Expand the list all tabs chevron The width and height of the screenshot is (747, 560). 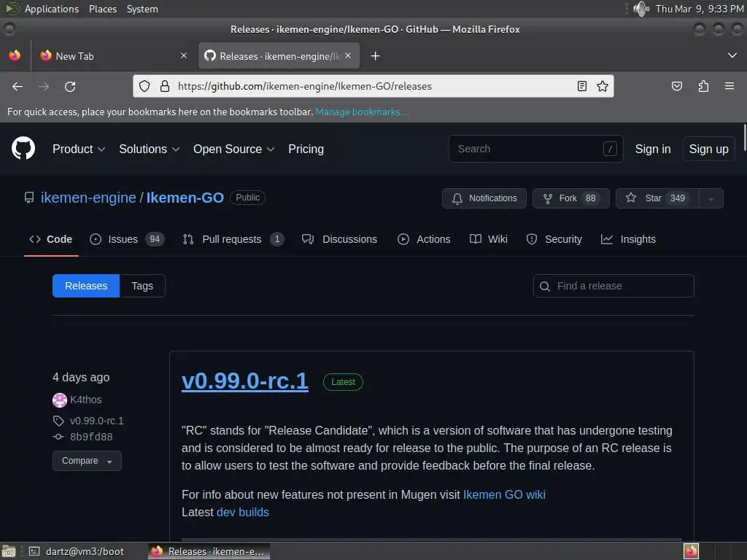coord(732,55)
